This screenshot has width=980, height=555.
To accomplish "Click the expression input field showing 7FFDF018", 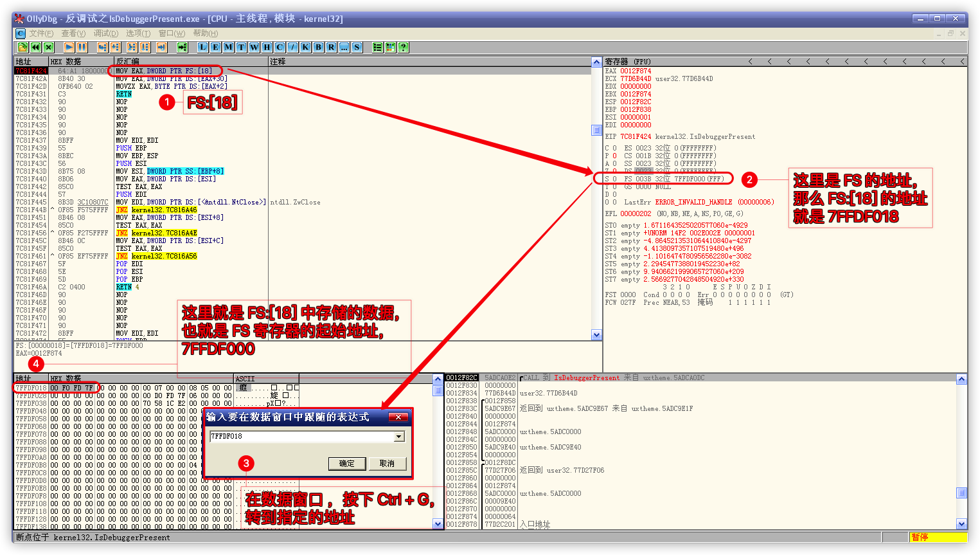I will (x=301, y=437).
